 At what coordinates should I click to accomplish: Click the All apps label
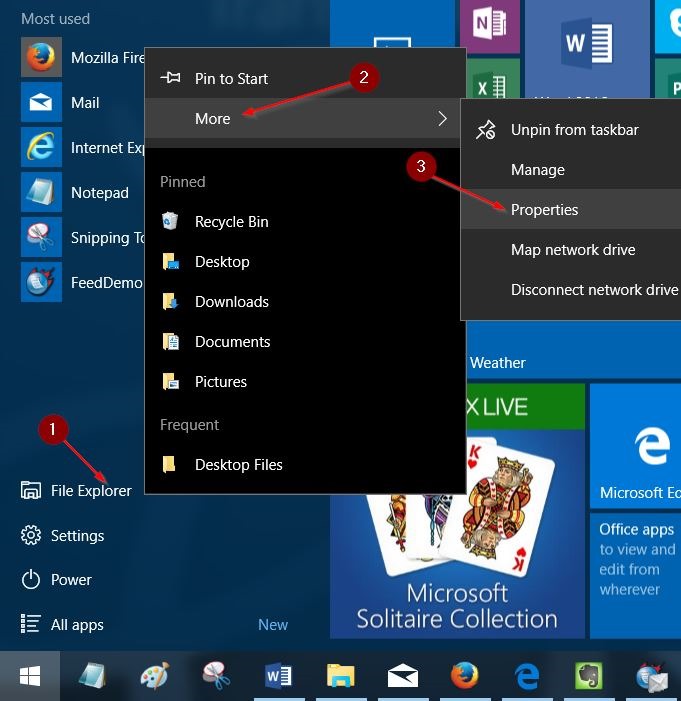tap(77, 625)
